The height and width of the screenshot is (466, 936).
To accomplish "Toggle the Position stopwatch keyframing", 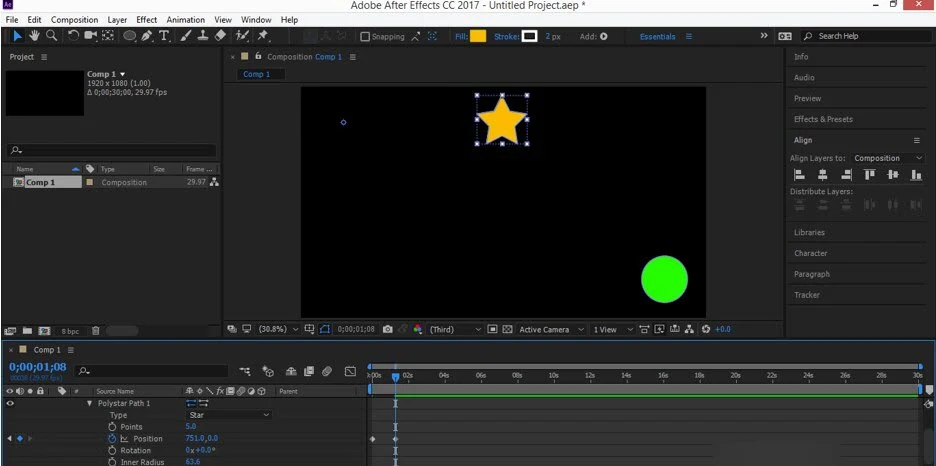I will coord(112,439).
